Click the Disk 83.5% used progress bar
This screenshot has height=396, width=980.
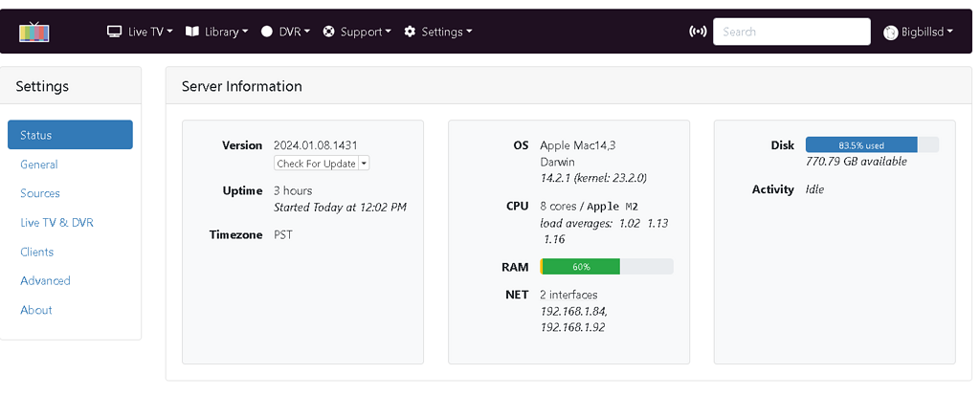click(872, 144)
